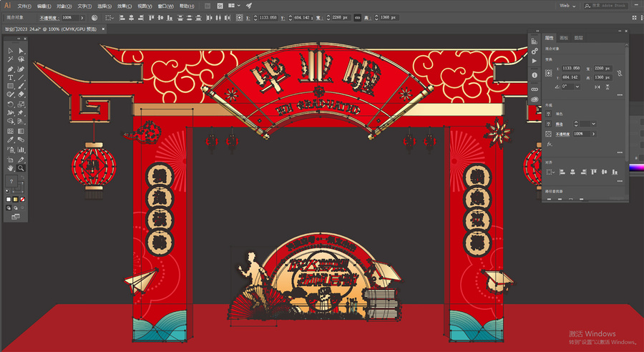Viewport: 644px width, 352px height.
Task: Enable Draw Behind mode
Action: [16, 207]
